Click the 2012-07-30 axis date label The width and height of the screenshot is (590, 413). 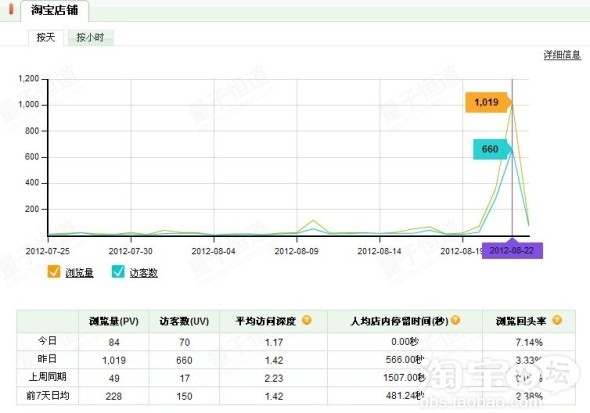pos(131,251)
